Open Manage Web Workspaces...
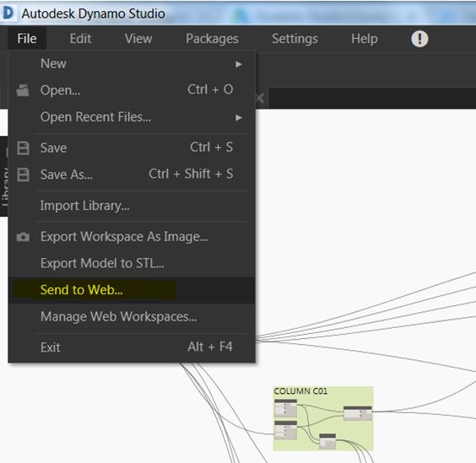Image resolution: width=476 pixels, height=463 pixels. coord(132,317)
